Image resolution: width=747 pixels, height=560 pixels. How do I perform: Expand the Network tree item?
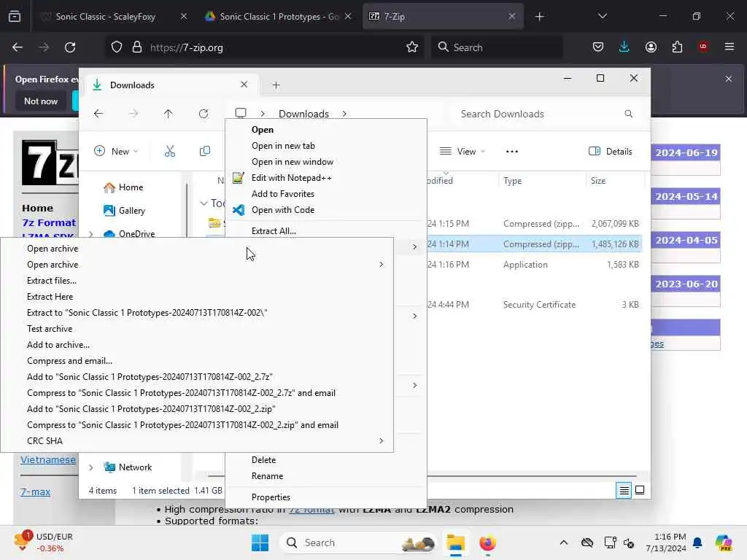pos(90,467)
